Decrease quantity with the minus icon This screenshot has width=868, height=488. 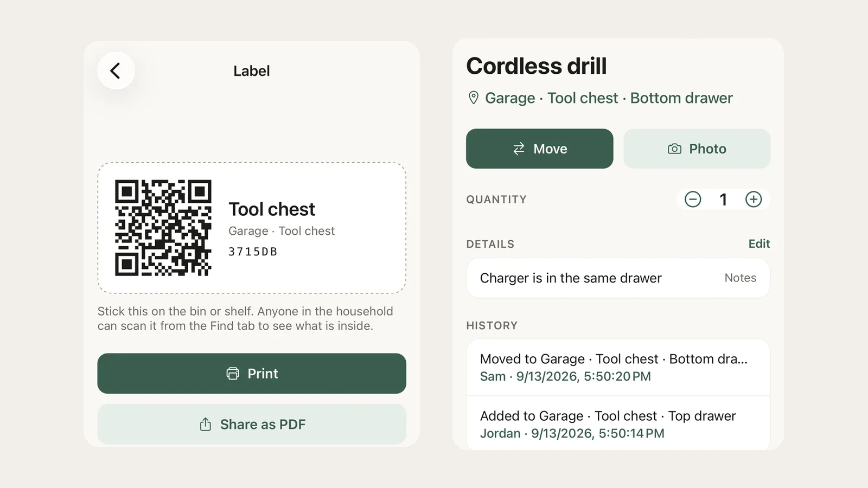[x=693, y=200]
